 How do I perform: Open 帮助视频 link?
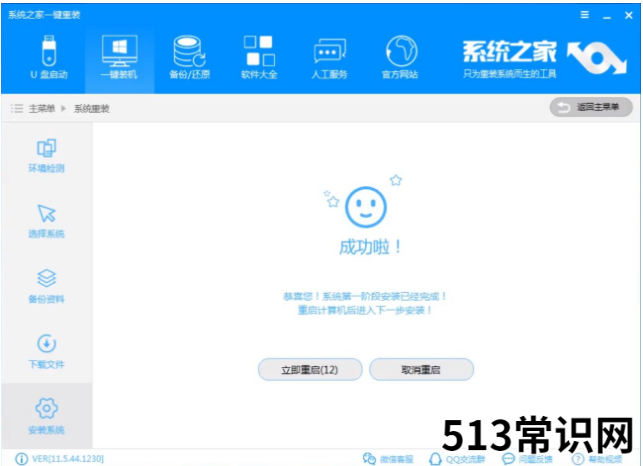(x=597, y=459)
